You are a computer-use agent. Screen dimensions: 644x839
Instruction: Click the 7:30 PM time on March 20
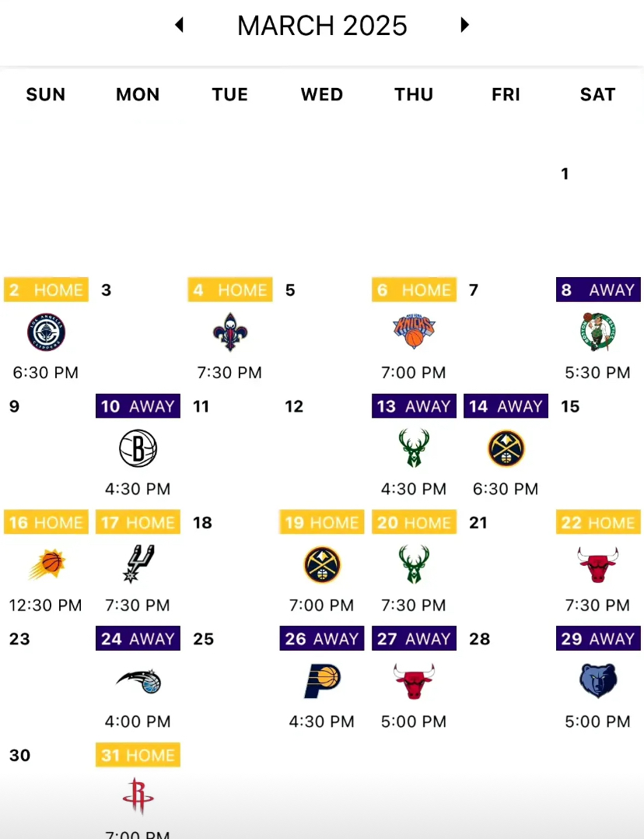[x=414, y=606]
